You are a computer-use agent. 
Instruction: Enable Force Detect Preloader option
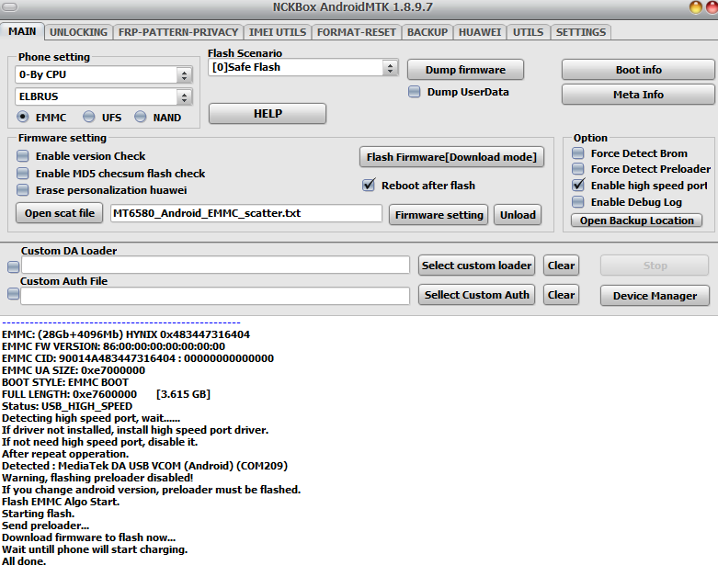(x=578, y=169)
